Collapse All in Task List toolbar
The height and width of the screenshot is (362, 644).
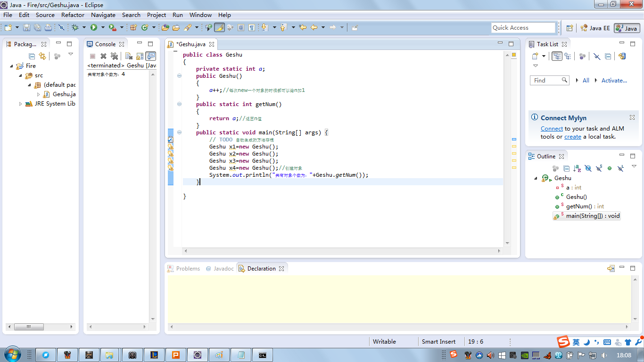pyautogui.click(x=608, y=56)
